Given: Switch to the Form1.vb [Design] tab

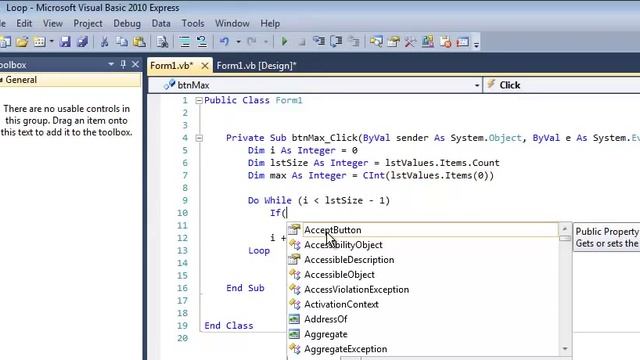Looking at the screenshot, I should click(x=256, y=66).
